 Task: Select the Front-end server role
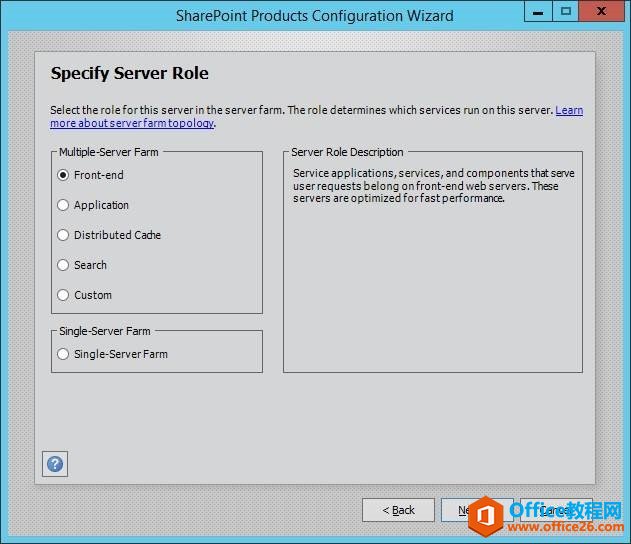point(91,175)
